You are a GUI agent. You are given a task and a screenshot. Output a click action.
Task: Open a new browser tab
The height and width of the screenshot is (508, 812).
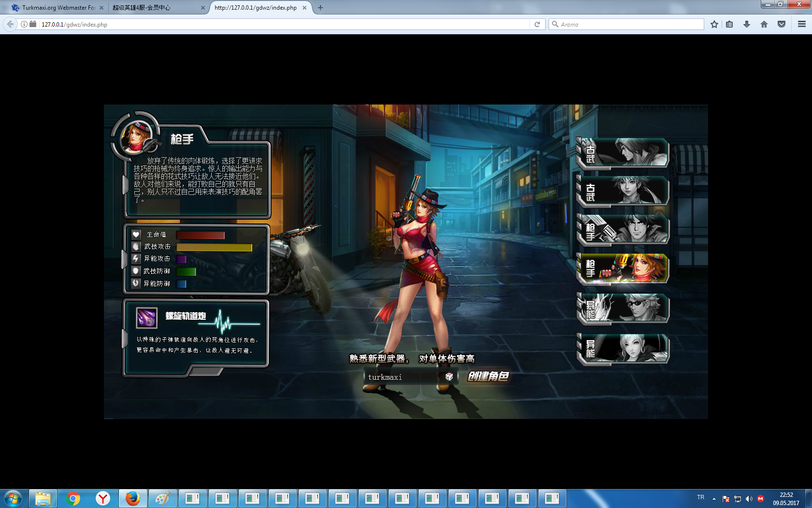(320, 8)
